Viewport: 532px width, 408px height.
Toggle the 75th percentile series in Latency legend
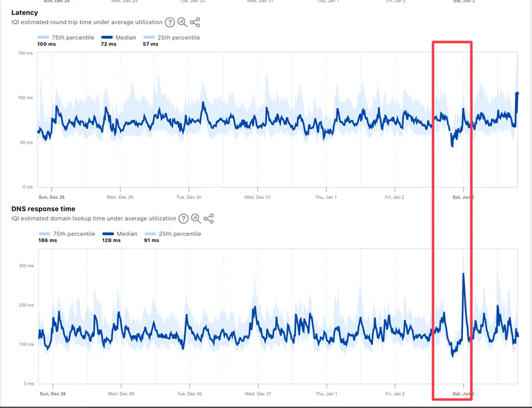[66, 37]
